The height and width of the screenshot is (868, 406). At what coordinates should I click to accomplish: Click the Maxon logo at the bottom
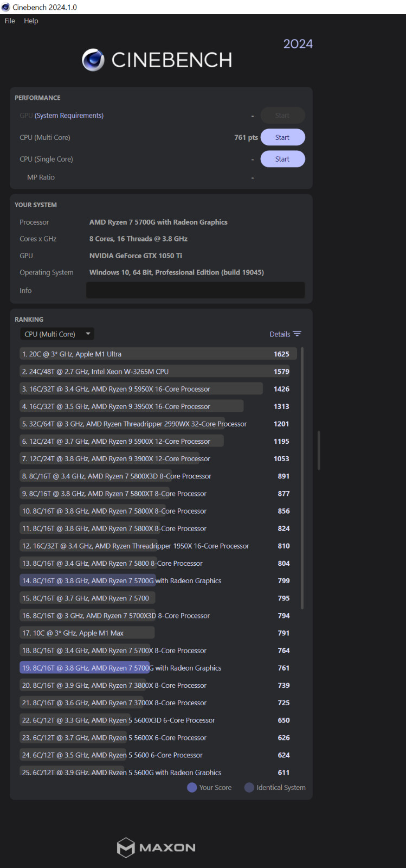pyautogui.click(x=156, y=847)
